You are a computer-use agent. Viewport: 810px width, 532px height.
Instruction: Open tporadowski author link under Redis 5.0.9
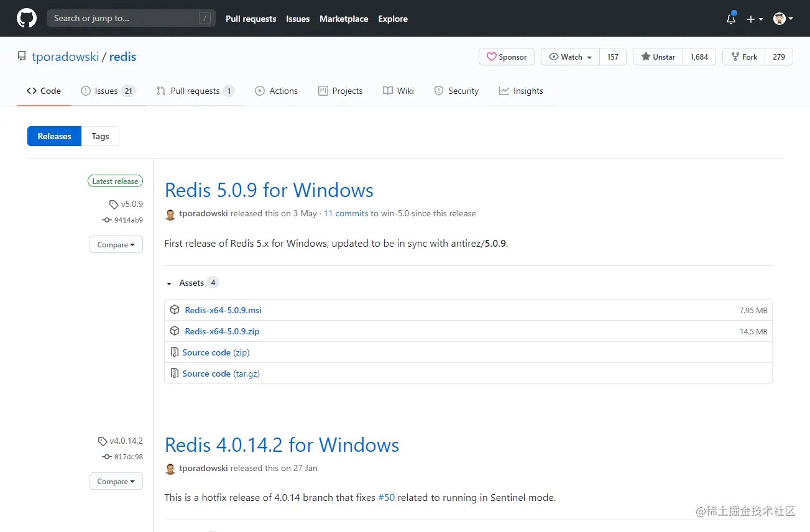tap(203, 213)
